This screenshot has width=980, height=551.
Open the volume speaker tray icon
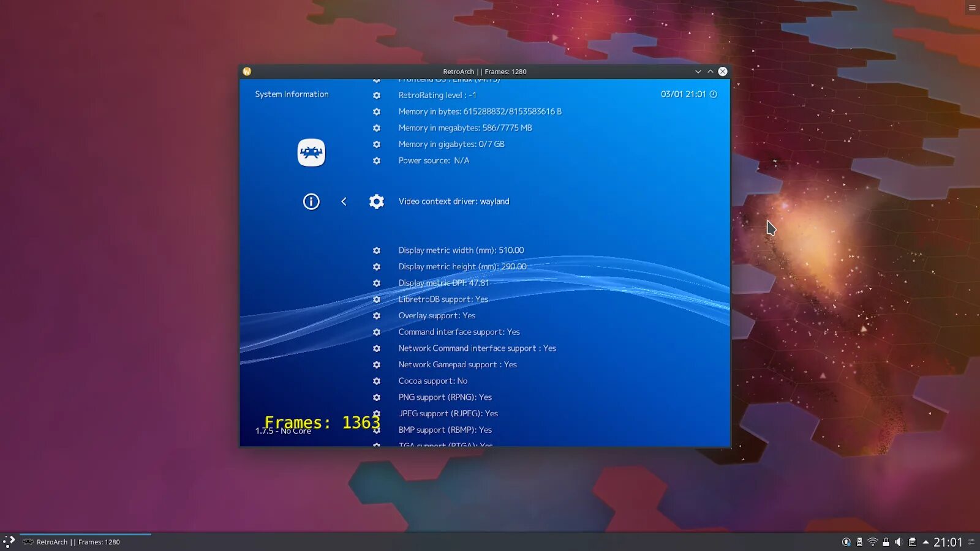(899, 542)
